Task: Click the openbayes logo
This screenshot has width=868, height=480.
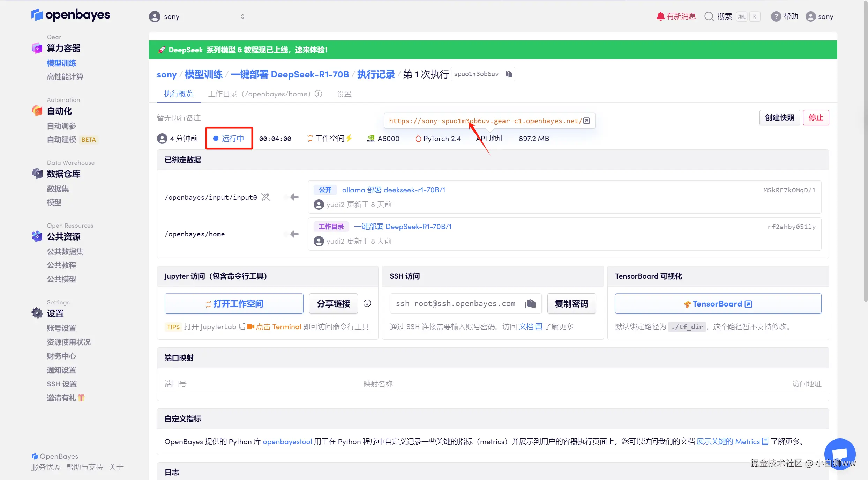Action: pyautogui.click(x=70, y=15)
